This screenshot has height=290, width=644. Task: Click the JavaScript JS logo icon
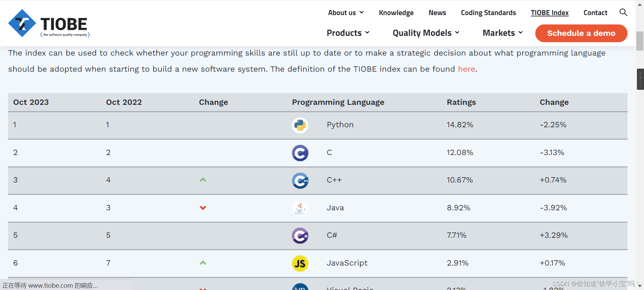coord(300,264)
